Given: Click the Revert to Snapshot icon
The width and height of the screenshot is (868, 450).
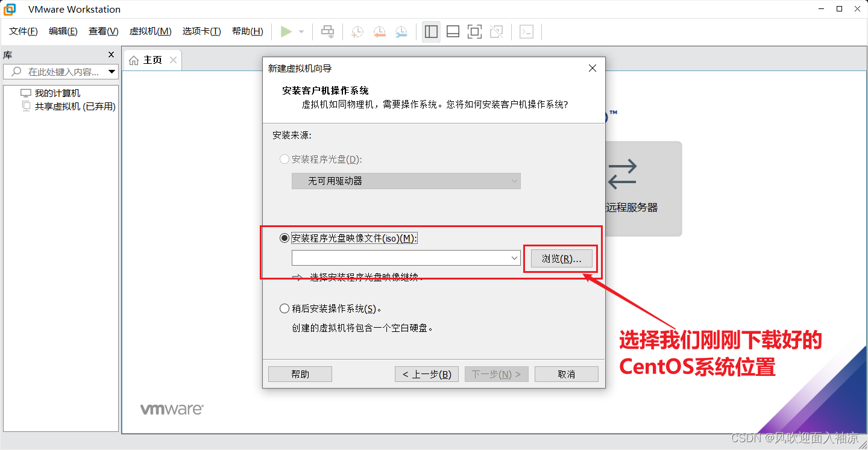Looking at the screenshot, I should pos(379,32).
